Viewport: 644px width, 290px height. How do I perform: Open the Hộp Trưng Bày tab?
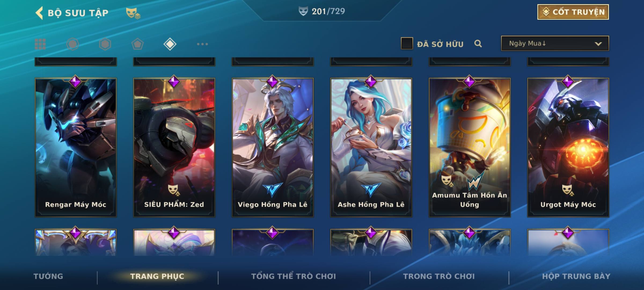point(576,276)
